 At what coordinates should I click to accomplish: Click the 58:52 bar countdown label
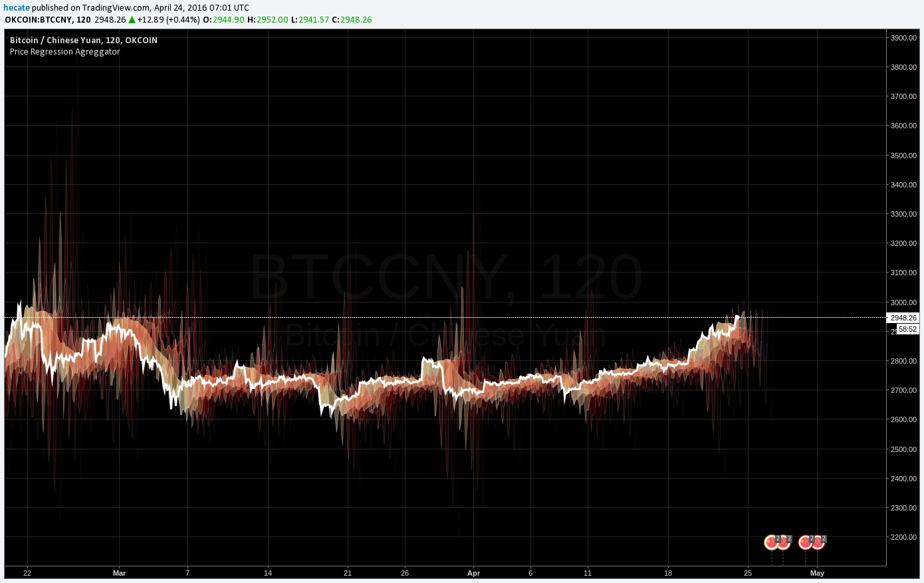[x=908, y=329]
